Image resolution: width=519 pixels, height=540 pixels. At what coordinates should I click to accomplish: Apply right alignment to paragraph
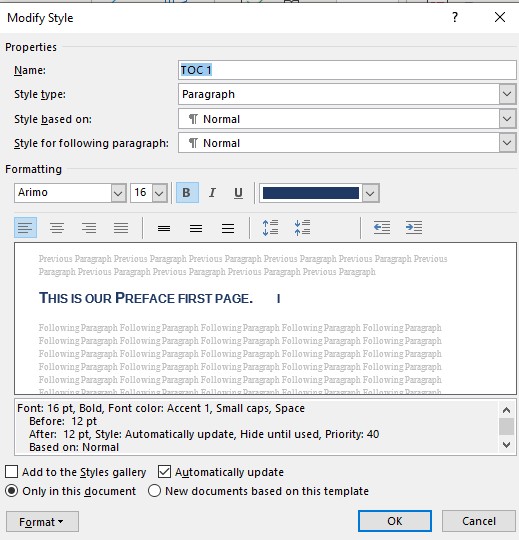[89, 228]
